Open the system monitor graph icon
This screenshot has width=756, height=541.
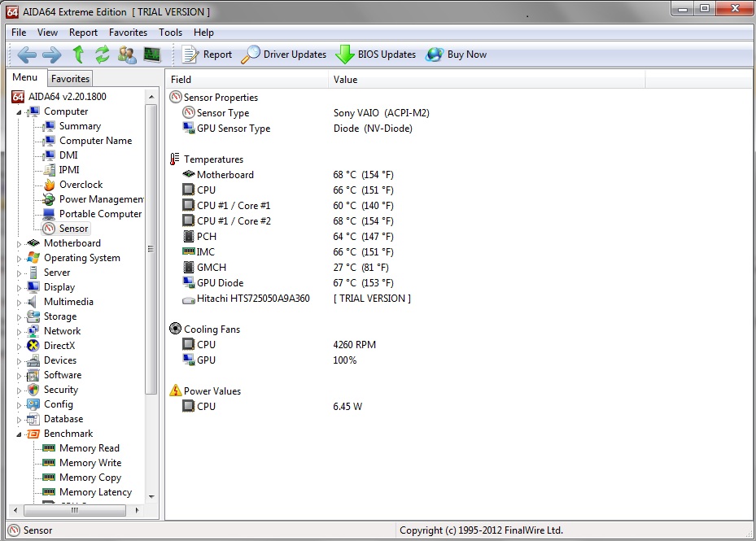pos(152,55)
